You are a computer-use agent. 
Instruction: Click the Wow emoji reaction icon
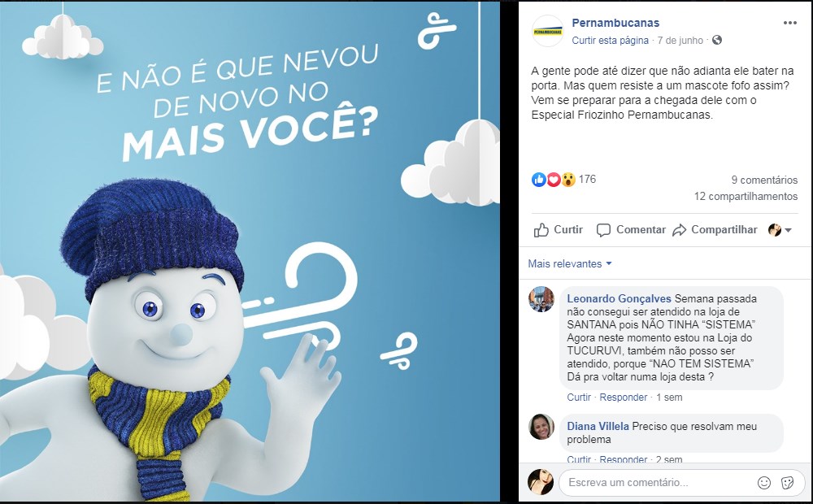click(x=568, y=180)
